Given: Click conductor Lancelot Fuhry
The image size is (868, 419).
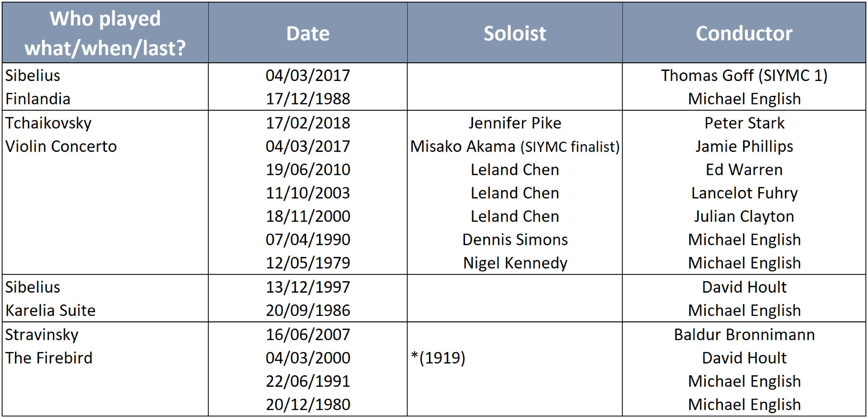Looking at the screenshot, I should [744, 193].
